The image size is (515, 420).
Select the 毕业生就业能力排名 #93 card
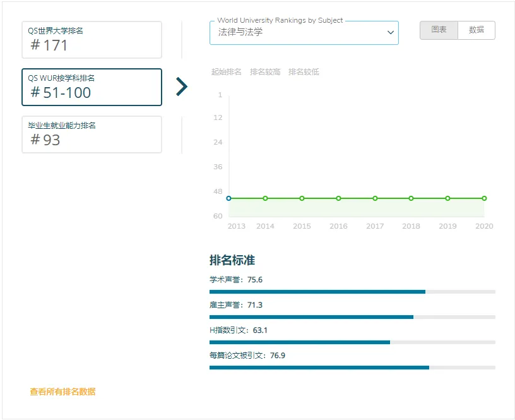point(92,135)
